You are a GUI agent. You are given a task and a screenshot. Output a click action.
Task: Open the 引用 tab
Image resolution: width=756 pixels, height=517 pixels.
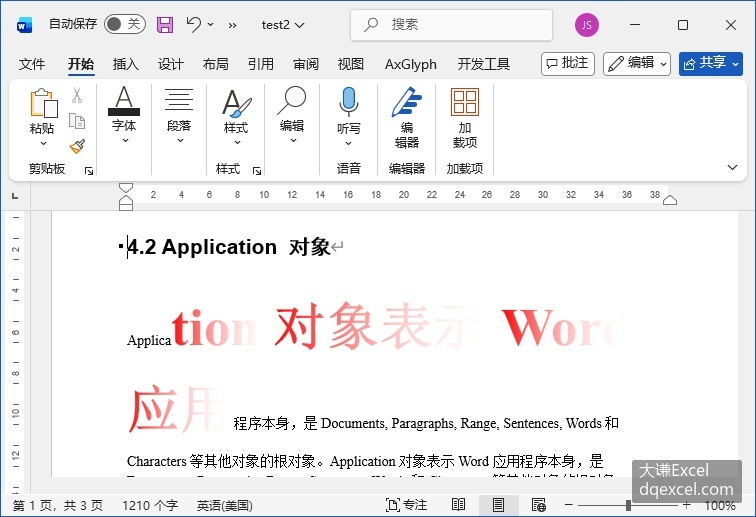point(260,64)
